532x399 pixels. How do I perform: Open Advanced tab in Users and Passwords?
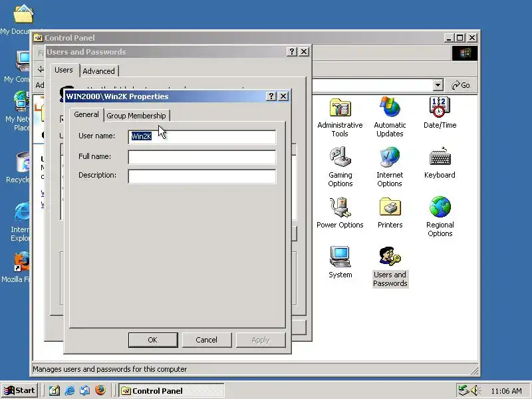(98, 71)
